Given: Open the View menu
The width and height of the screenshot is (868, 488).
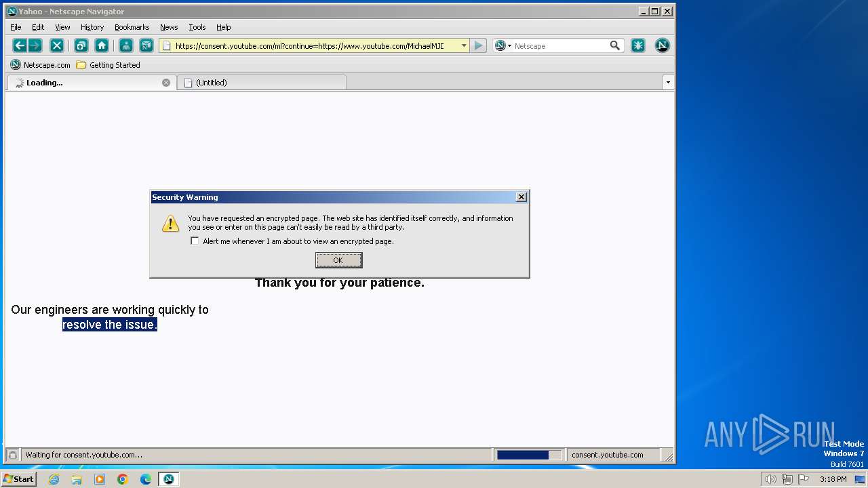Looking at the screenshot, I should (62, 27).
